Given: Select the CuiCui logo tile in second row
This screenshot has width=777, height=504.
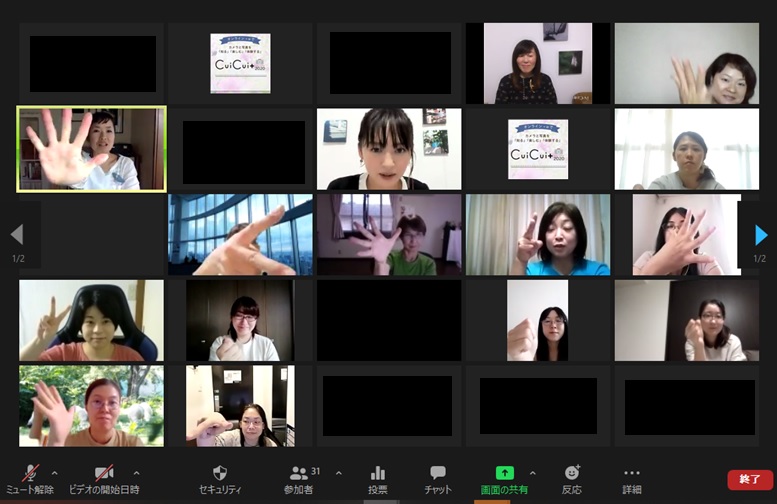Looking at the screenshot, I should pos(538,149).
